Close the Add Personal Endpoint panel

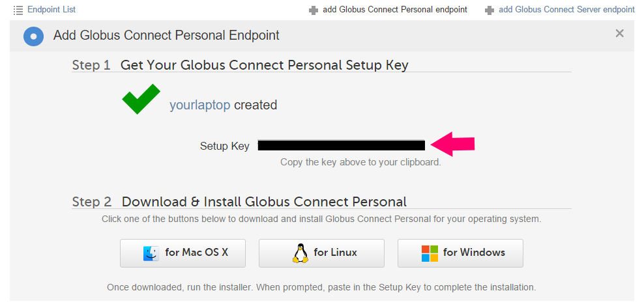pos(619,34)
